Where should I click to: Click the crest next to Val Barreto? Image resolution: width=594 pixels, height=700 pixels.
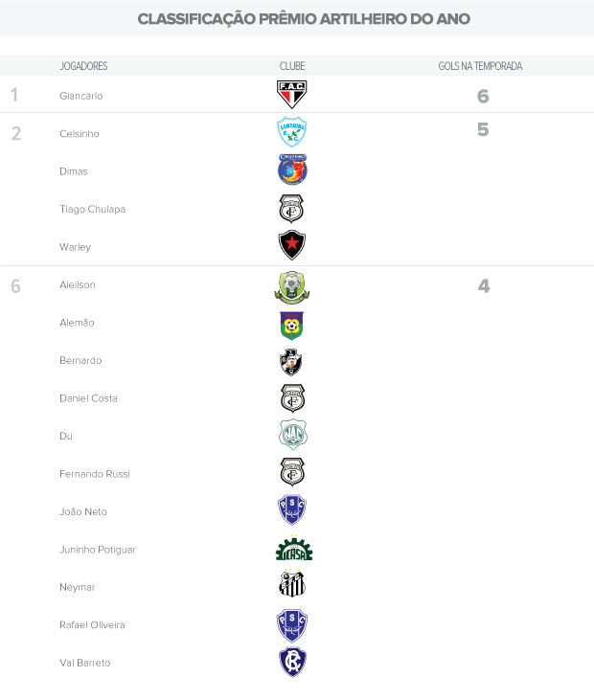tap(292, 662)
